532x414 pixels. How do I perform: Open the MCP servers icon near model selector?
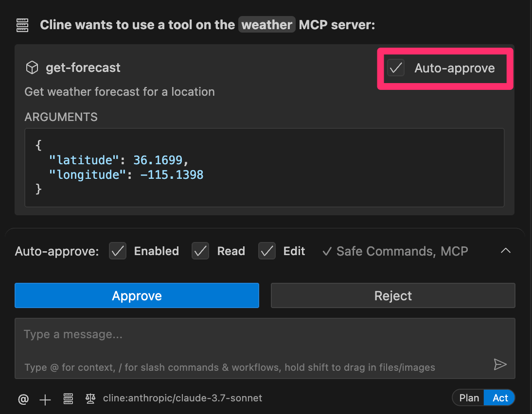point(68,399)
